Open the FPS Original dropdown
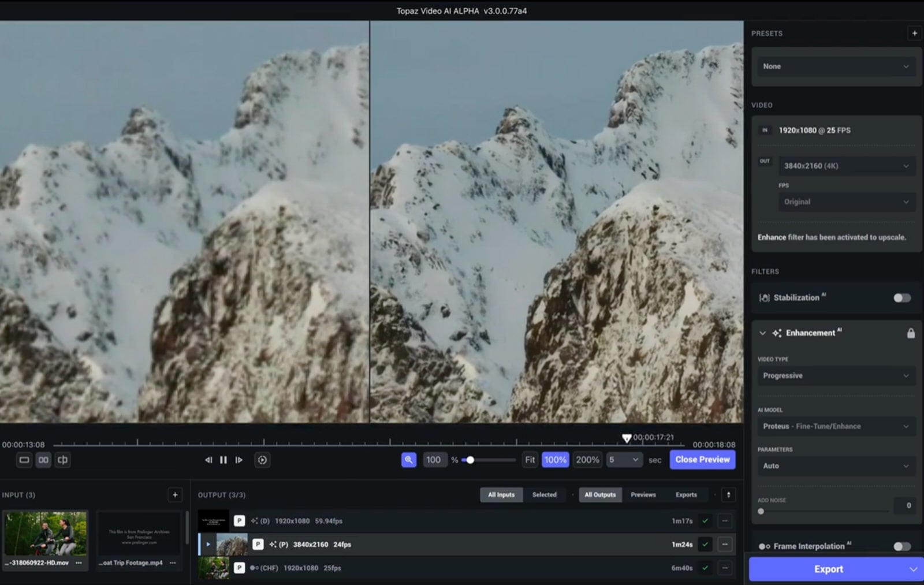 (847, 202)
